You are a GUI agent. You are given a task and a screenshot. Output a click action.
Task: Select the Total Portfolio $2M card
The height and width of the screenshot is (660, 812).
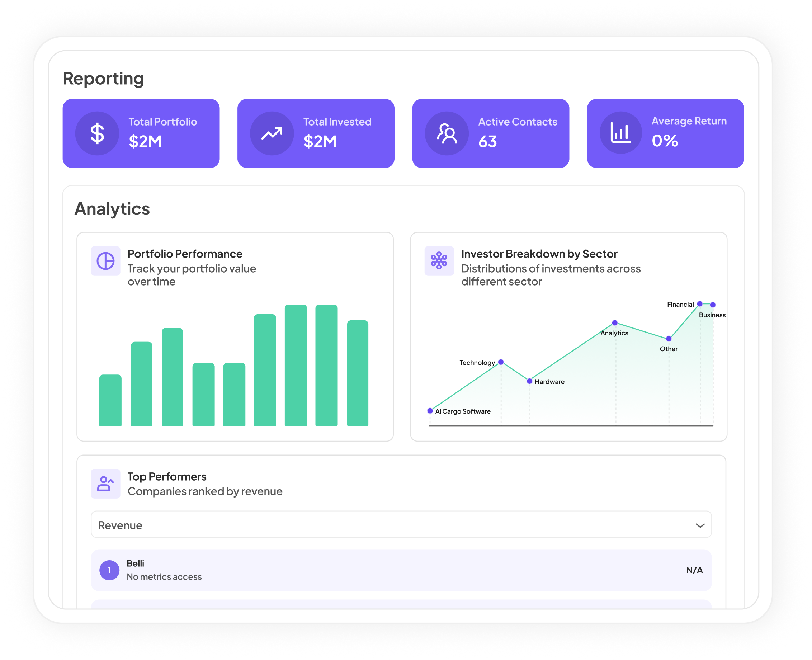[x=141, y=133]
